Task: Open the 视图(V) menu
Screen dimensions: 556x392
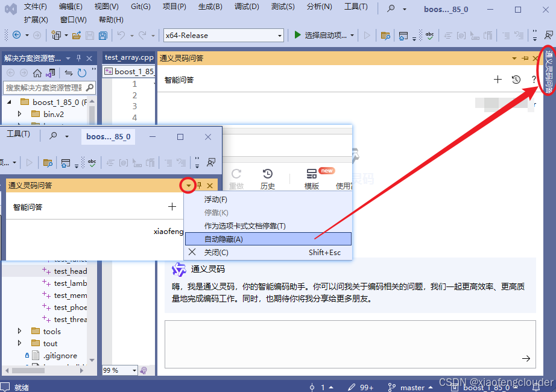Action: point(106,7)
